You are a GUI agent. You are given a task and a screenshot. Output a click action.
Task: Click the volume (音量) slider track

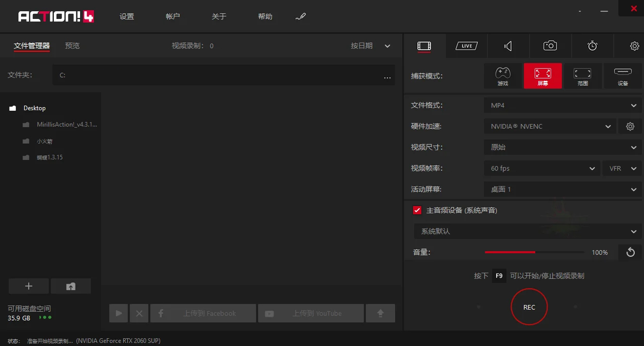[x=534, y=252]
